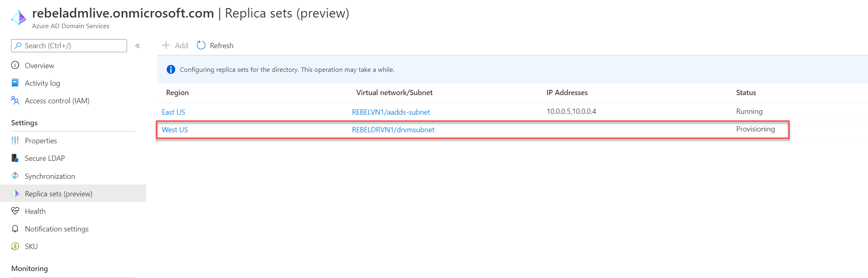Open the SKU settings page
The width and height of the screenshot is (868, 278).
[31, 247]
